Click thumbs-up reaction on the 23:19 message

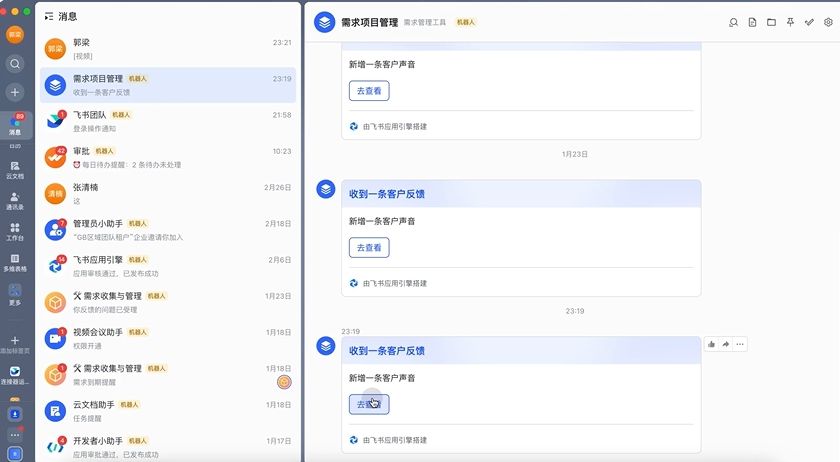point(711,344)
